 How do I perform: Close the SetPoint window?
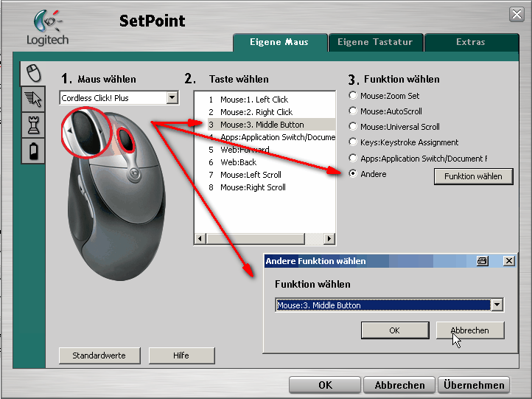pyautogui.click(x=517, y=14)
